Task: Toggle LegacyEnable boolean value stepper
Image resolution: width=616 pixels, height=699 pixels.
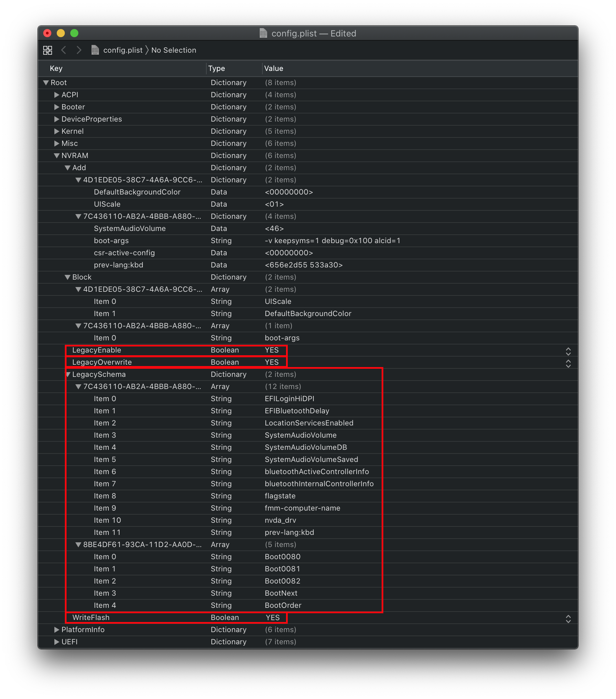Action: [x=568, y=351]
